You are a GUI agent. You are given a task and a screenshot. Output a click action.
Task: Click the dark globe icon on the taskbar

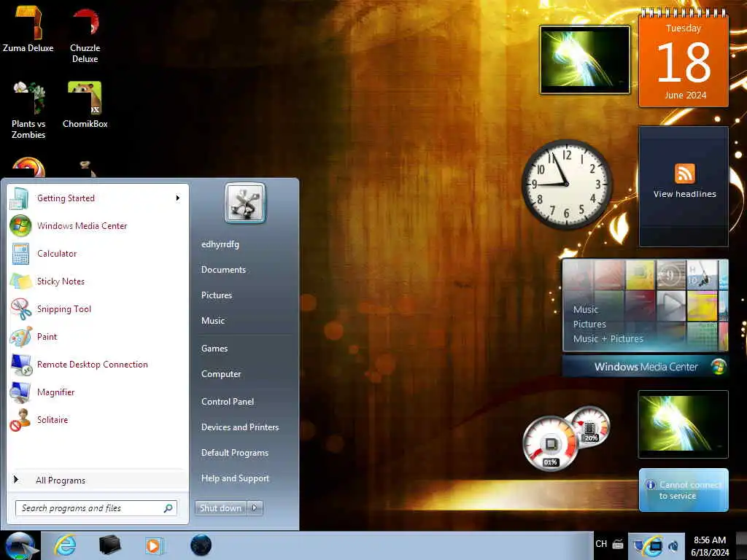tap(201, 545)
